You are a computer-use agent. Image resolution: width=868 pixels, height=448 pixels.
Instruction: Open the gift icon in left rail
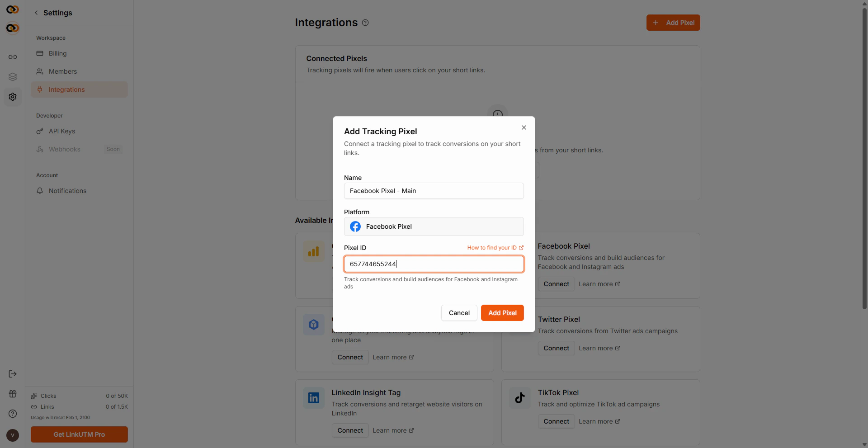pyautogui.click(x=13, y=394)
